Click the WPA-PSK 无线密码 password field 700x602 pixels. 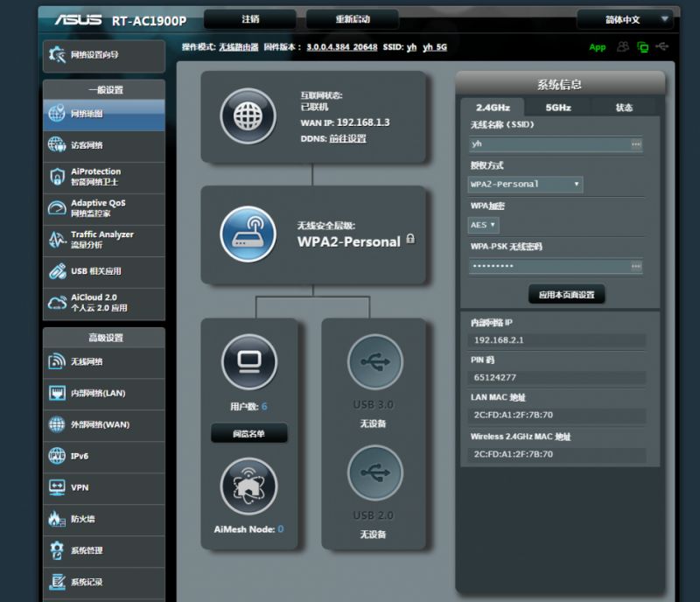tap(548, 266)
